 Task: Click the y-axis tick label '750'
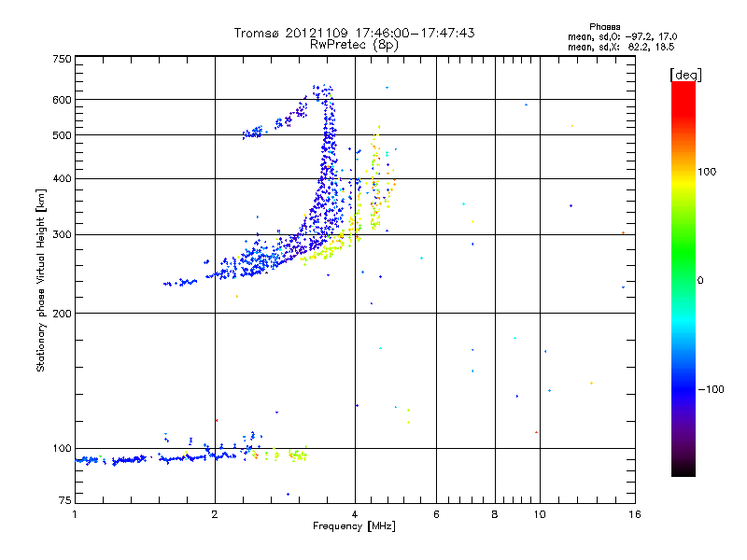[x=62, y=59]
